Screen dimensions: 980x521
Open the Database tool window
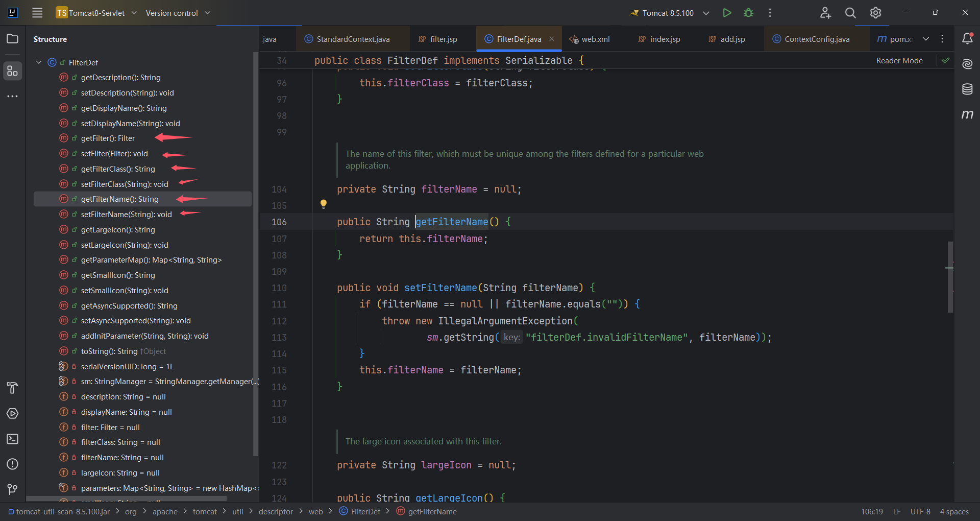click(967, 89)
